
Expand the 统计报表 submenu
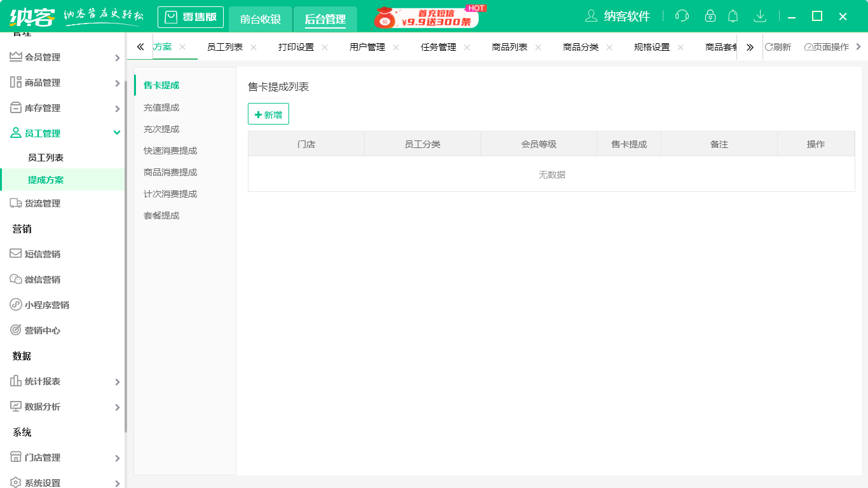(117, 382)
